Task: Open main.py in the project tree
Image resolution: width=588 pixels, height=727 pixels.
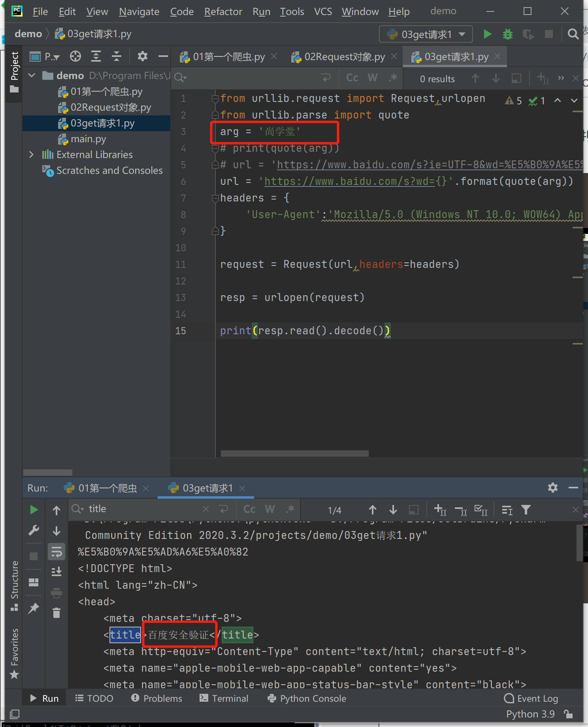Action: pos(88,139)
